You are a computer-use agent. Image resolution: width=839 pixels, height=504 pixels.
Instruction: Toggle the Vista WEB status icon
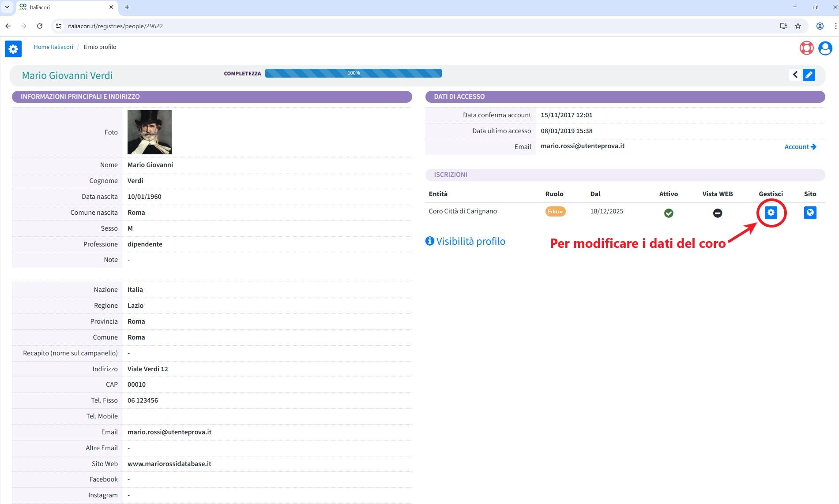[717, 213]
